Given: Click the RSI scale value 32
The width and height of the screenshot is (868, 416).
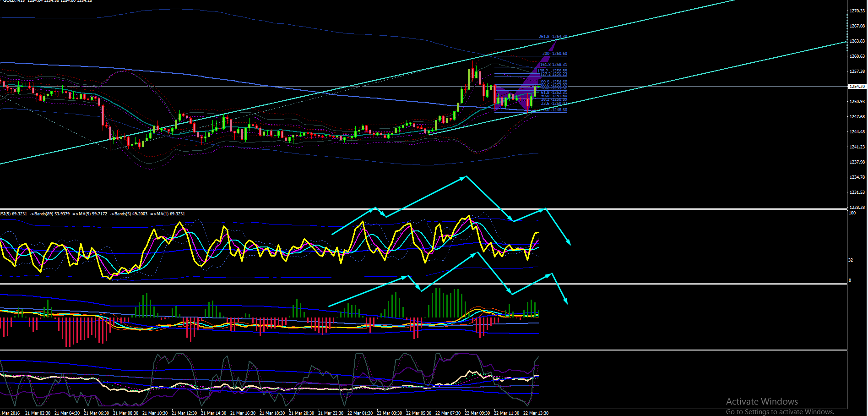Looking at the screenshot, I should (x=851, y=260).
